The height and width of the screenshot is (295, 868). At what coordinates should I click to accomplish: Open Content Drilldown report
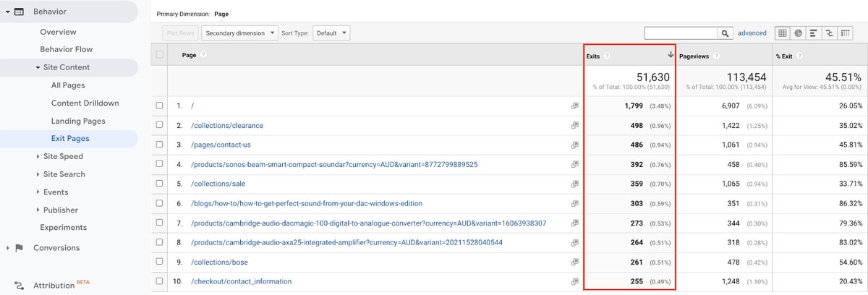(x=85, y=103)
